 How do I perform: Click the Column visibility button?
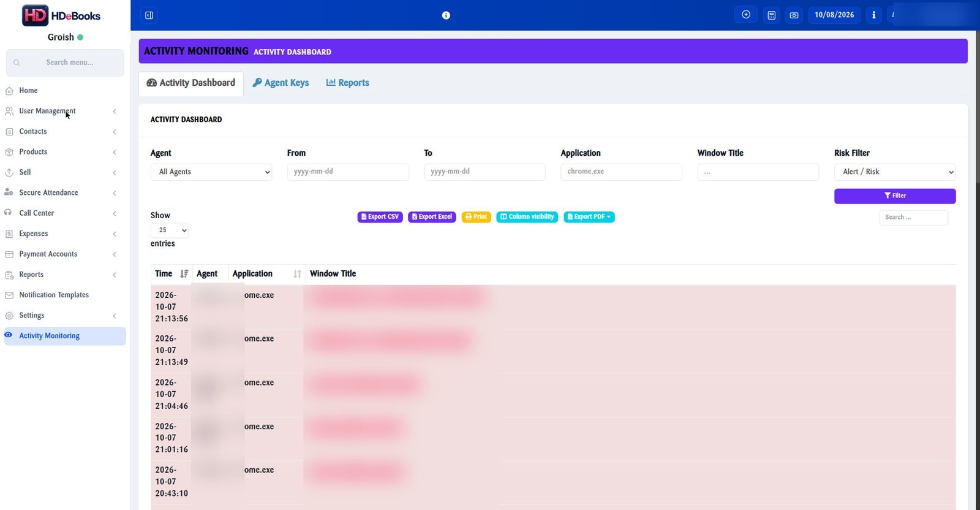point(527,217)
